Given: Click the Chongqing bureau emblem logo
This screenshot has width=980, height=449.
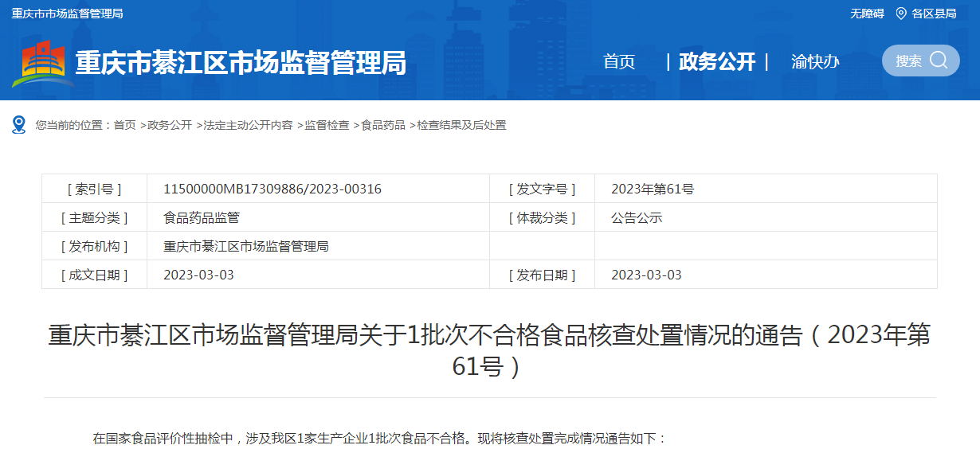Looking at the screenshot, I should click(43, 63).
